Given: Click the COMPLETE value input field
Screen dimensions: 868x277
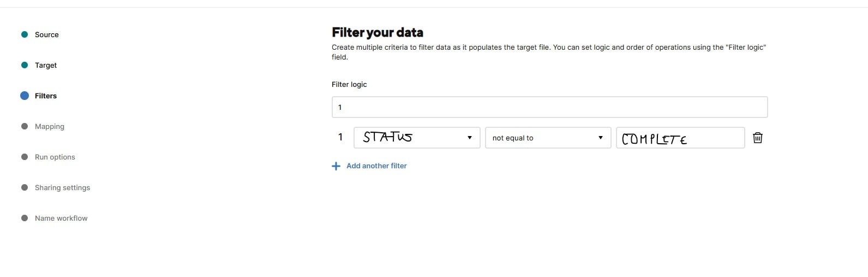Looking at the screenshot, I should [680, 138].
